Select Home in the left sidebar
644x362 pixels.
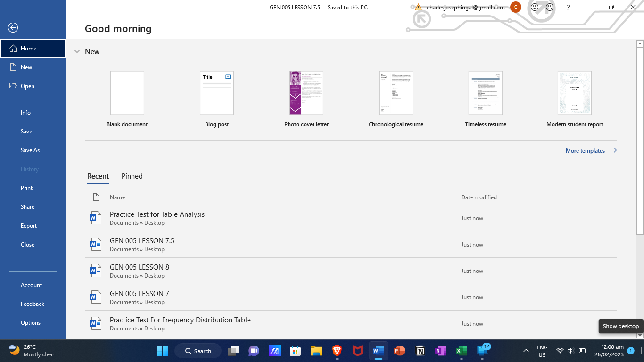(33, 48)
